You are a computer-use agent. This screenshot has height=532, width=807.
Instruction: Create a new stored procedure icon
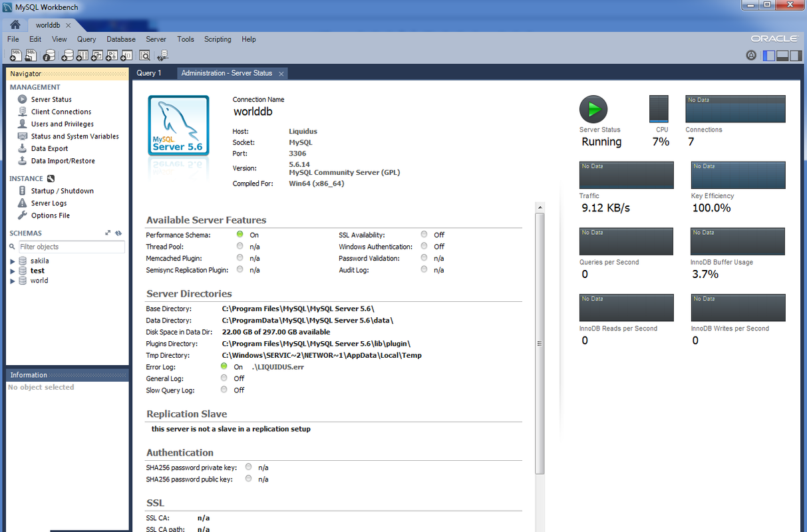coord(112,56)
